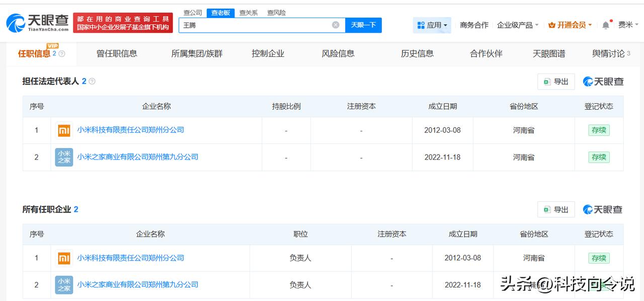This screenshot has height=301, width=644.
Task: Select the 查老板 search tab
Action: pyautogui.click(x=220, y=13)
